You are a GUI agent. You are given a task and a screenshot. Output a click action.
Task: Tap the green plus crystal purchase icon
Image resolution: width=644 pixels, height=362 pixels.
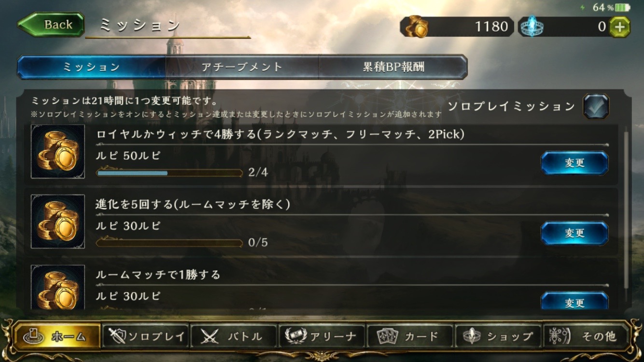[x=619, y=27]
